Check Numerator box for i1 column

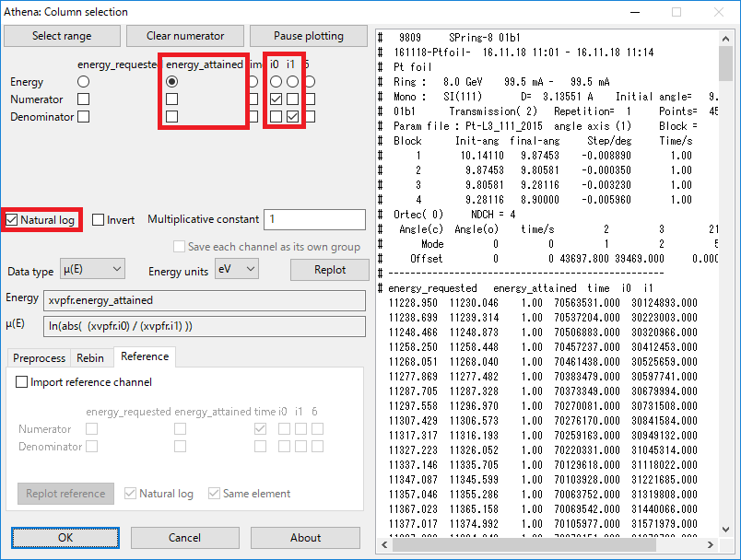pyautogui.click(x=292, y=99)
